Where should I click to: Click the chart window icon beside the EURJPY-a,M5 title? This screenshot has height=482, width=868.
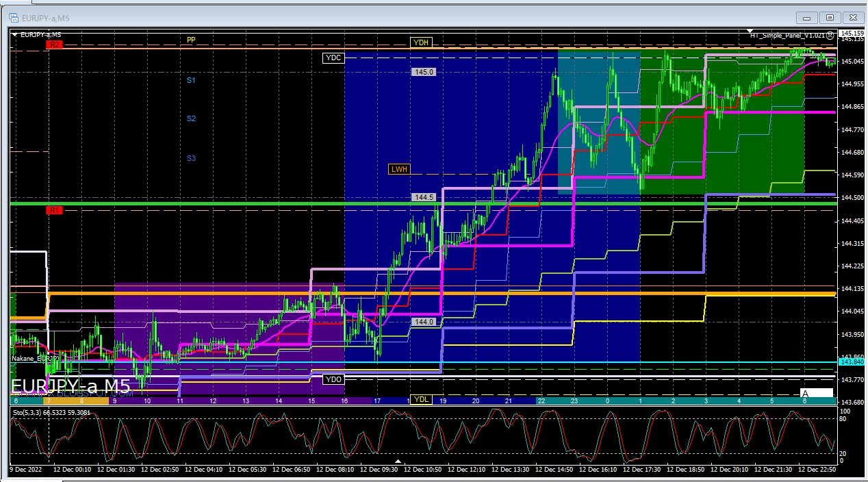tap(13, 18)
